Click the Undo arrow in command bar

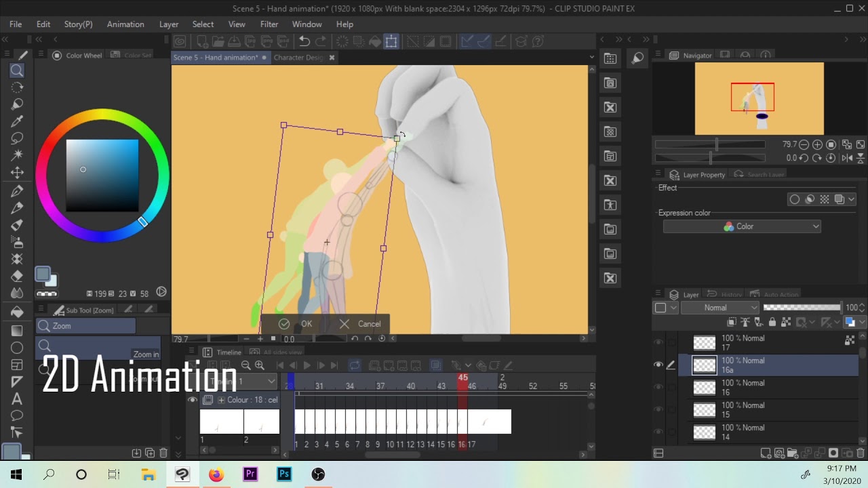(304, 41)
